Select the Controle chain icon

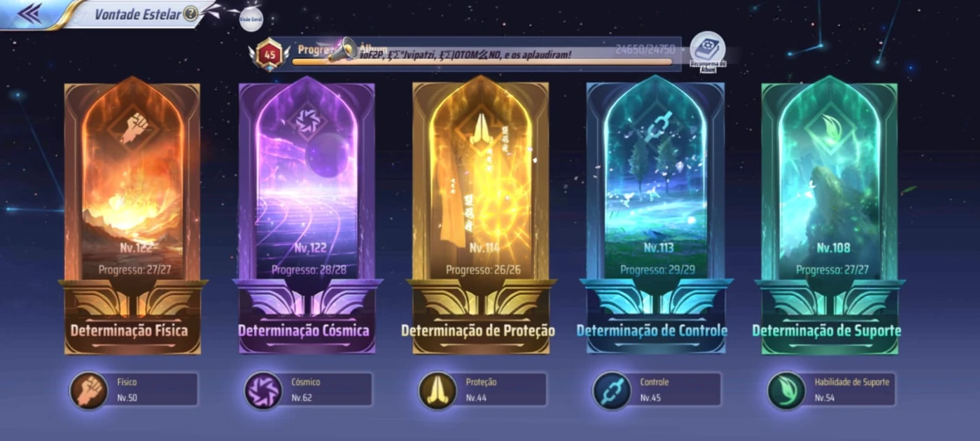612,391
